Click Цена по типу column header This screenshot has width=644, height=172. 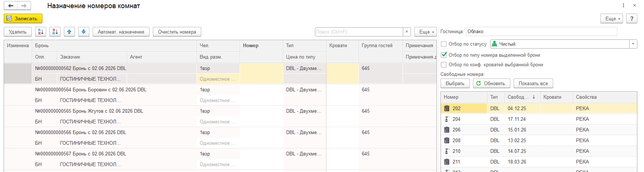coord(305,57)
